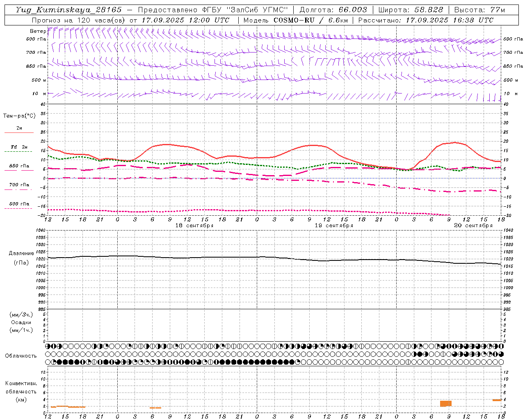Click the (мм/1ч.) precipitation unit label

click(21, 330)
